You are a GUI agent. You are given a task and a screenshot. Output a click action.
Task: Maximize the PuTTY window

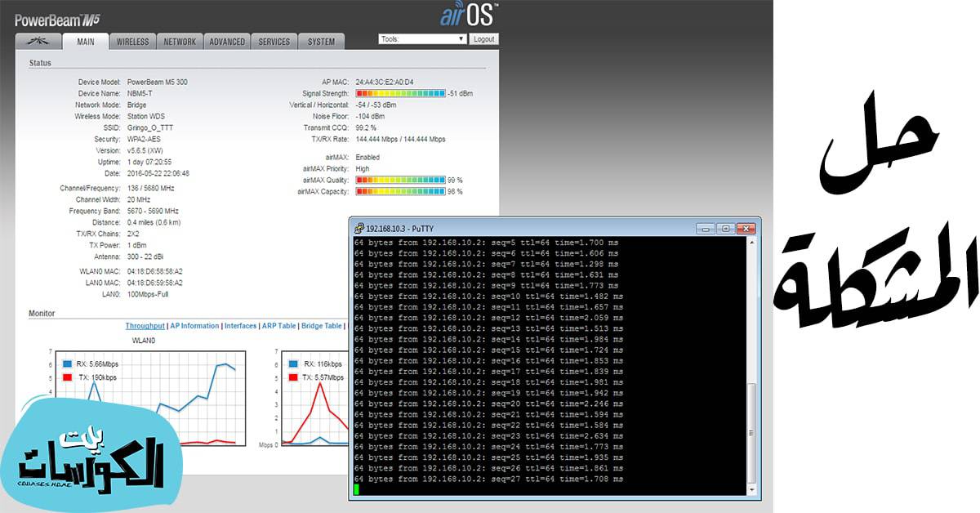724,229
